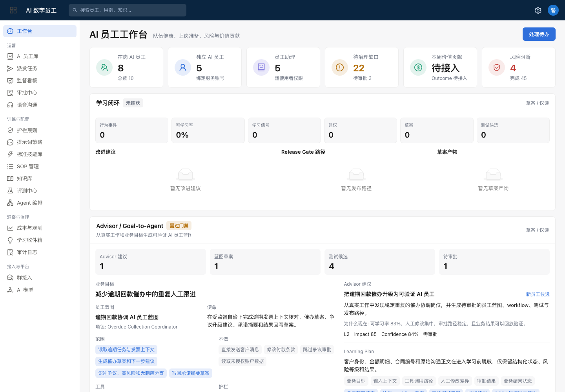565x392 pixels.
Task: Click the 审批中心 icon in sidebar
Action: point(10,93)
